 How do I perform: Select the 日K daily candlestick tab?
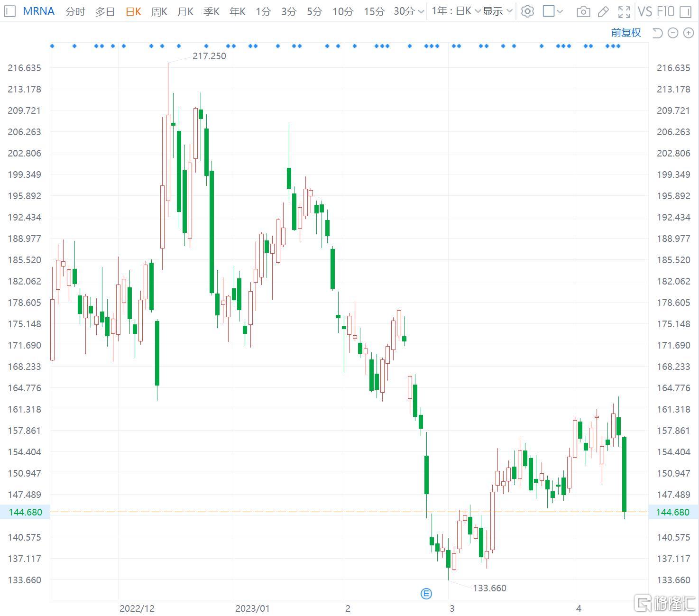(x=133, y=11)
